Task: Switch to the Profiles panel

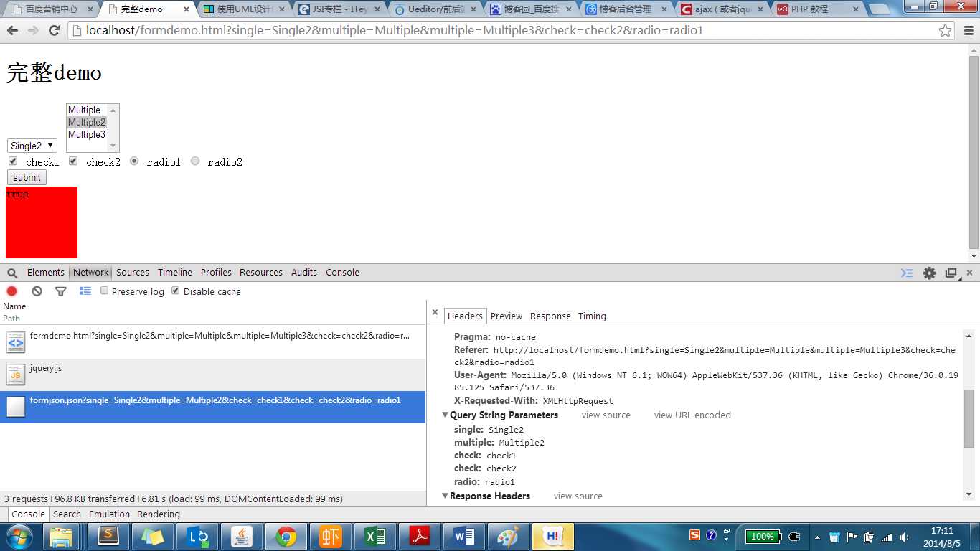Action: [216, 273]
